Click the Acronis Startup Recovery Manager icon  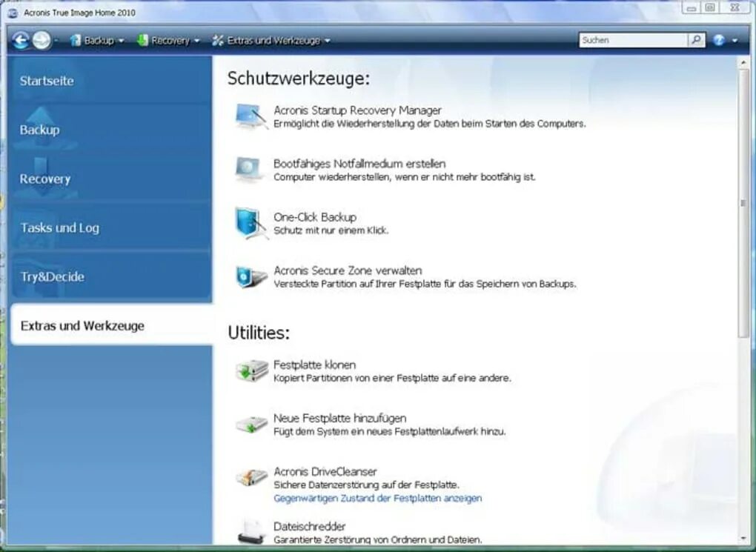pos(251,116)
